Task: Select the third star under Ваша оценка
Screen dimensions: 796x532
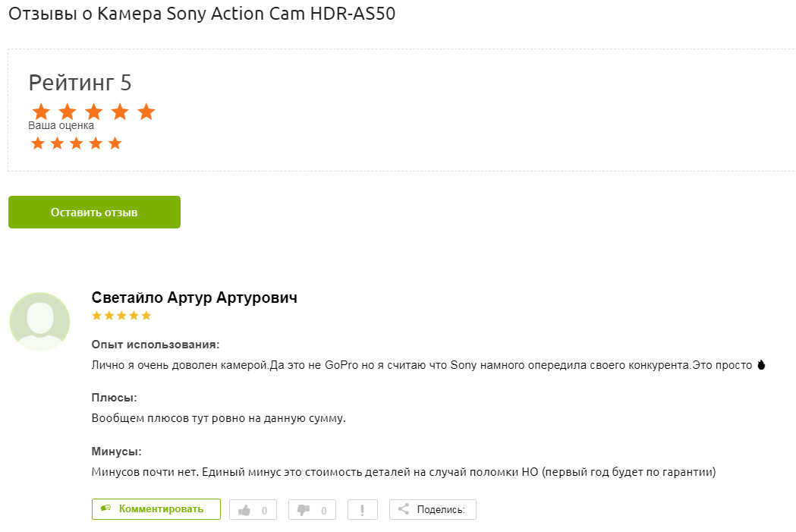Action: coord(77,143)
